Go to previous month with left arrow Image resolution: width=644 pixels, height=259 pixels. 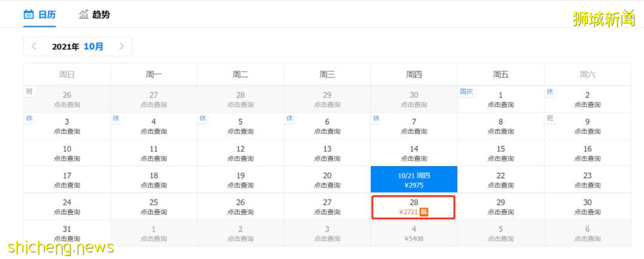pyautogui.click(x=34, y=46)
